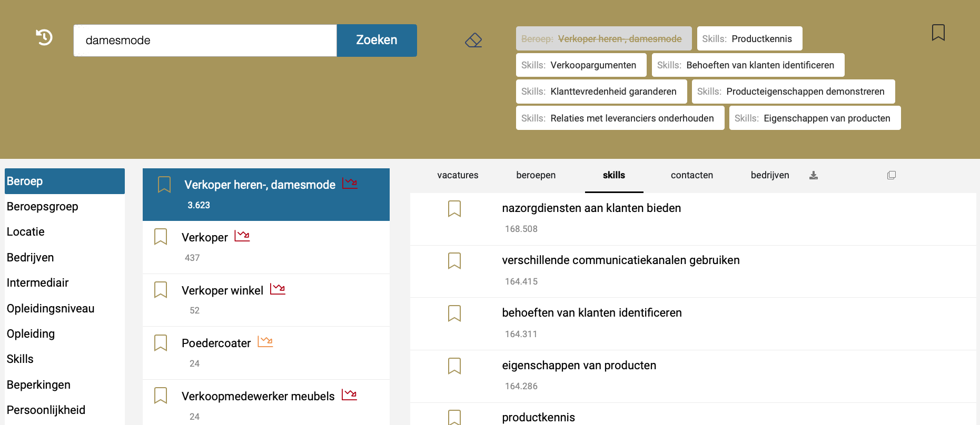Image resolution: width=980 pixels, height=425 pixels.
Task: Select Beroep in the left sidebar
Action: click(65, 181)
